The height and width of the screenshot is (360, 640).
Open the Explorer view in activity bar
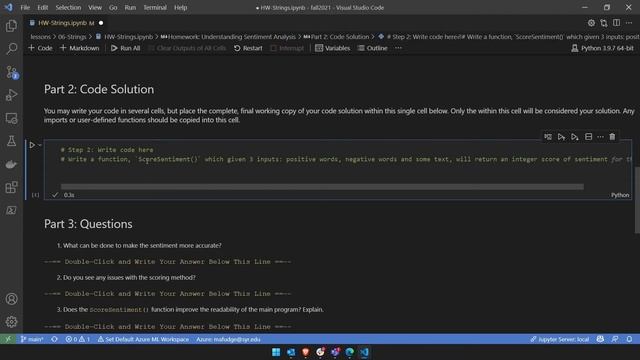pyautogui.click(x=11, y=26)
